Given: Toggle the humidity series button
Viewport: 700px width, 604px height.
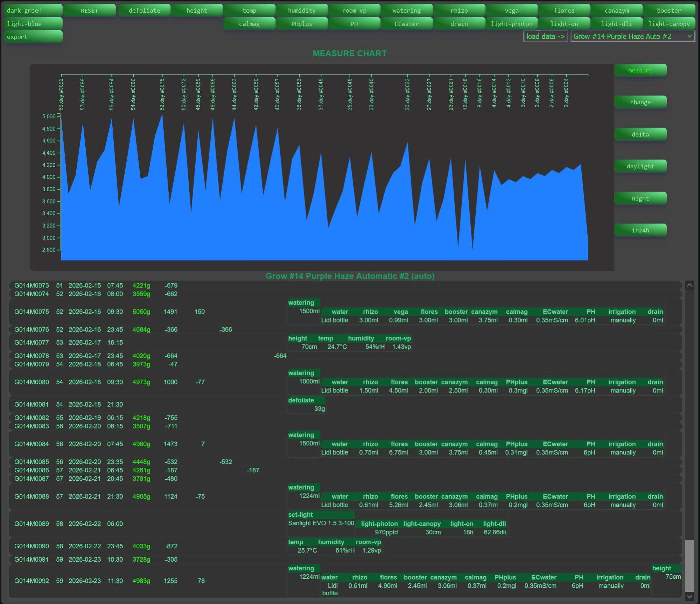Looking at the screenshot, I should point(302,11).
